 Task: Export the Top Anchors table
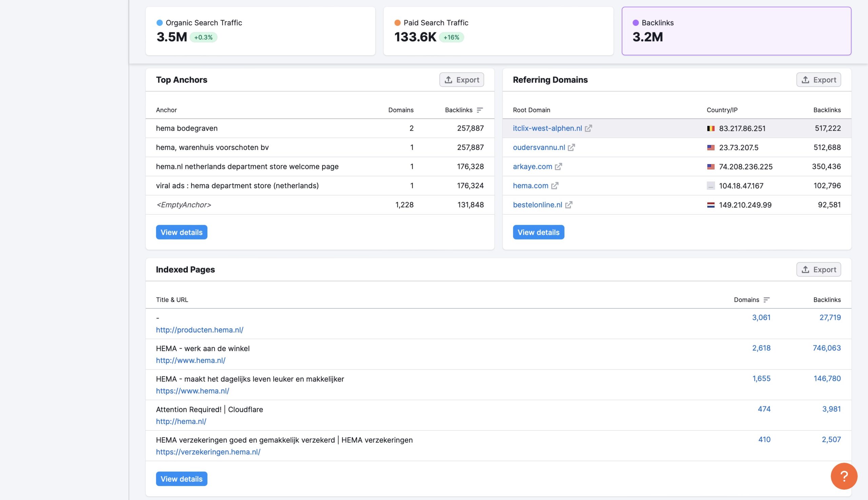click(x=461, y=80)
